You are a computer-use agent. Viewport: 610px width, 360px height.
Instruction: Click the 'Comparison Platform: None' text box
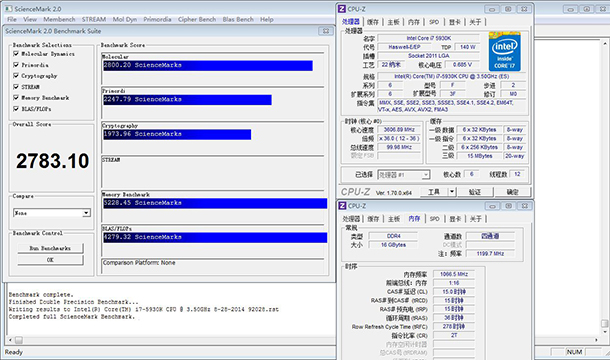213,266
